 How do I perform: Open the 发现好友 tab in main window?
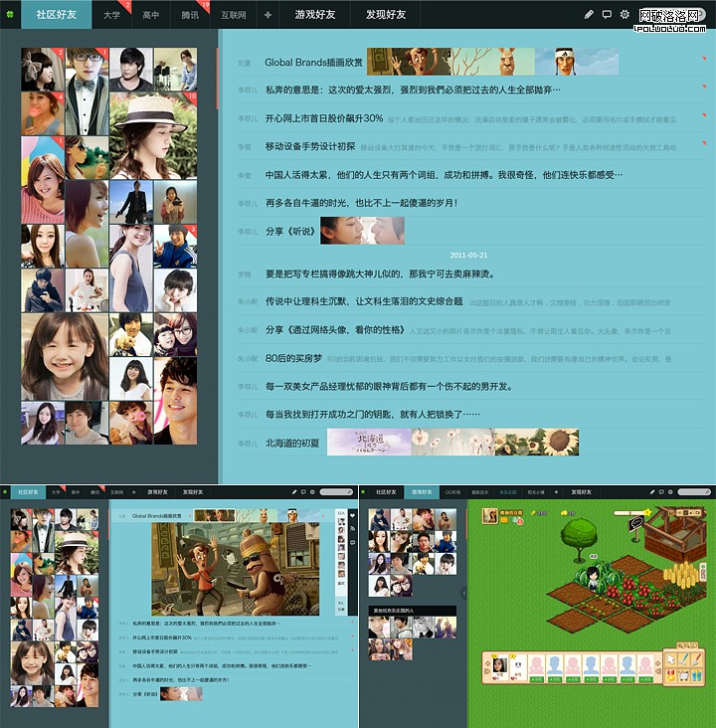coord(386,15)
